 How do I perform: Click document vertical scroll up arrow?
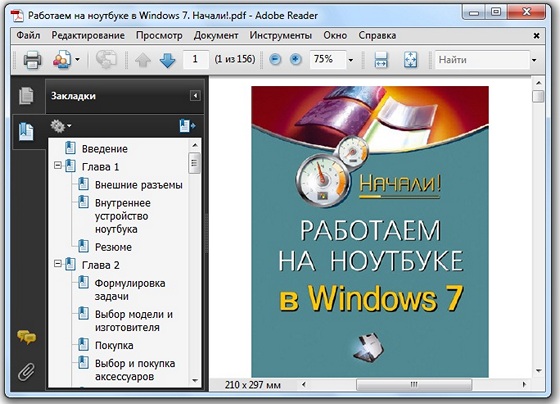[539, 83]
